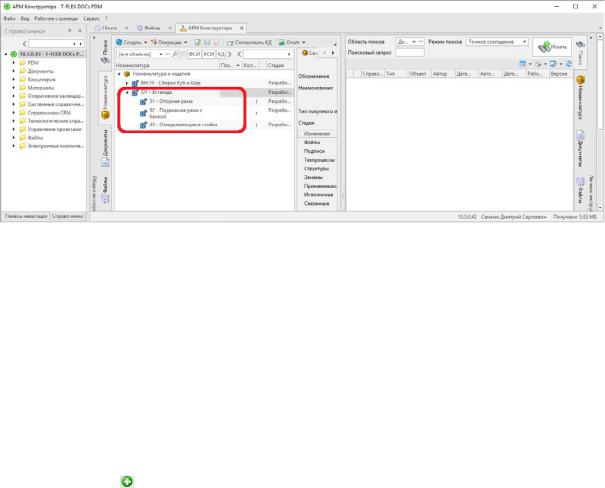Close the АРМ Конструктора tab
This screenshot has width=605, height=488.
(242, 28)
